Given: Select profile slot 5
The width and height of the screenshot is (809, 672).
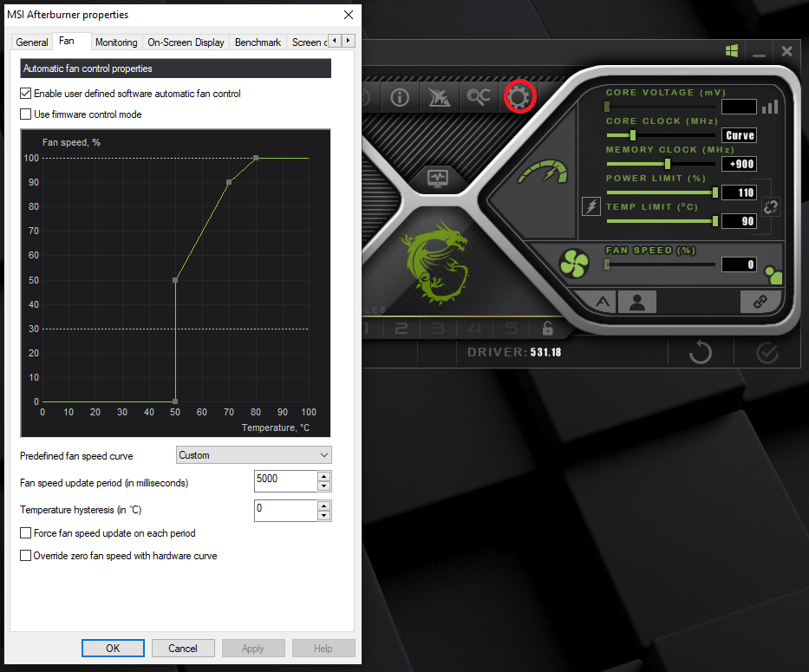Looking at the screenshot, I should 512,329.
